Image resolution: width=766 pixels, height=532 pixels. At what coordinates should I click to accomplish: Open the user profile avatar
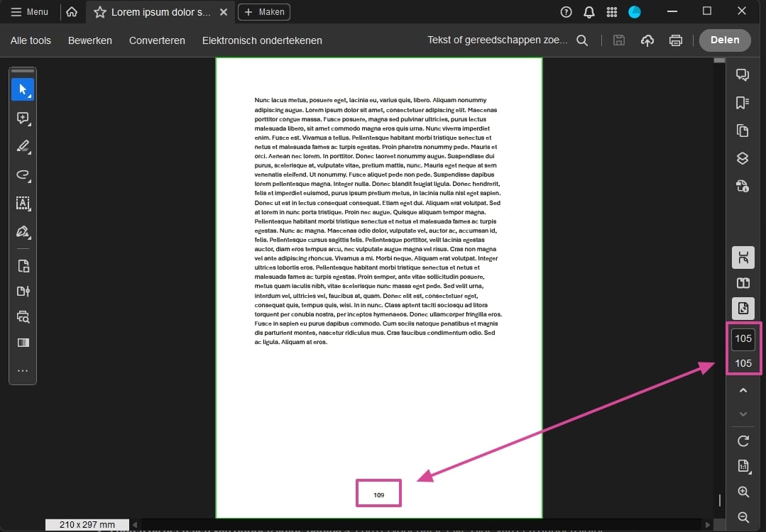pyautogui.click(x=635, y=12)
